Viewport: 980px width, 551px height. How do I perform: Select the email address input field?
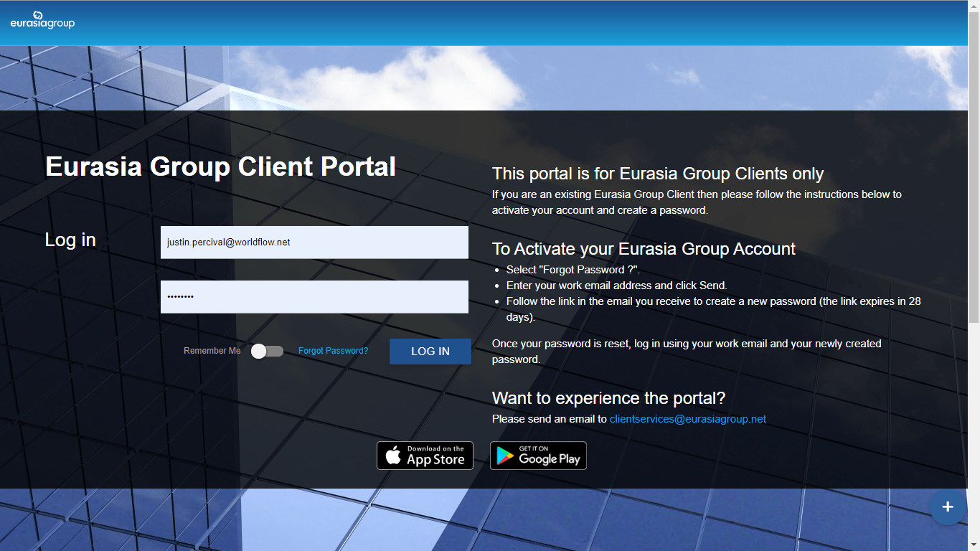tap(314, 242)
